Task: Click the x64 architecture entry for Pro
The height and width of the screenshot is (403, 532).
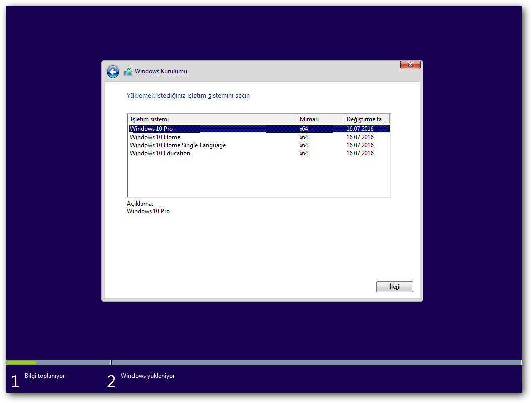Action: pyautogui.click(x=303, y=128)
